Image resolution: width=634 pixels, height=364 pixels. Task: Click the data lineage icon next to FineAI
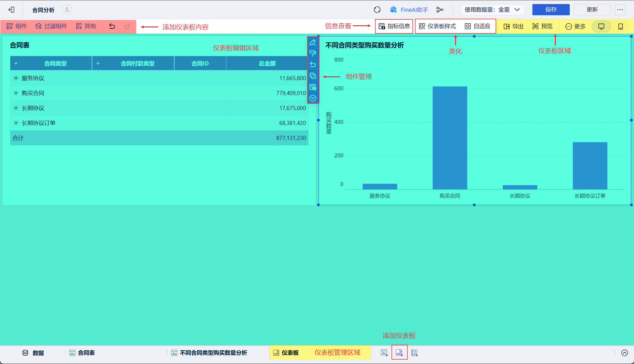(440, 10)
